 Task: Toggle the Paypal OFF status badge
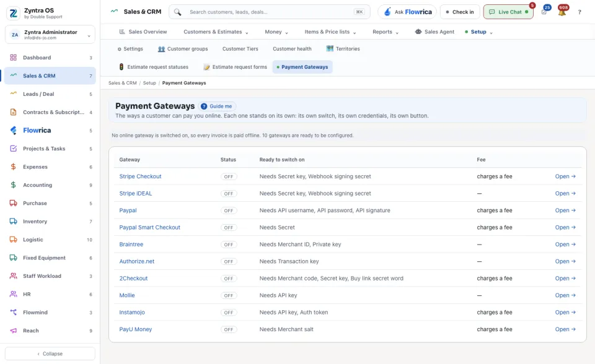click(229, 211)
